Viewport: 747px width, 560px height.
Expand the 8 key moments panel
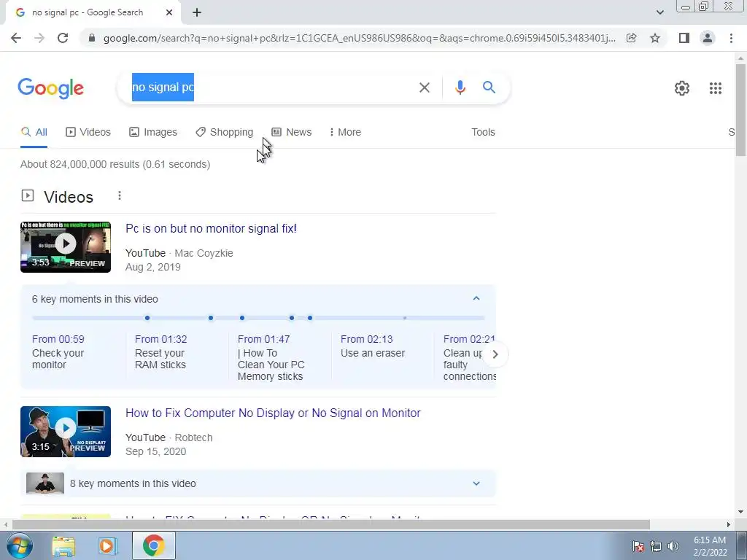pyautogui.click(x=476, y=483)
